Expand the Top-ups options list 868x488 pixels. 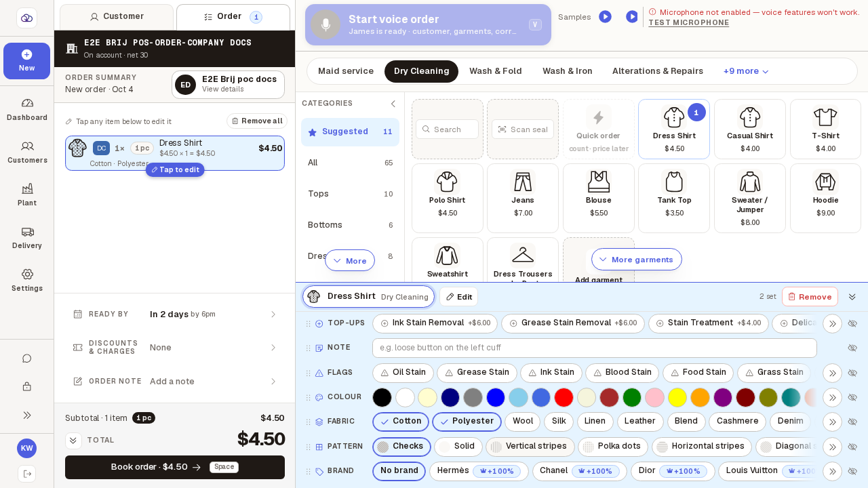(x=832, y=323)
